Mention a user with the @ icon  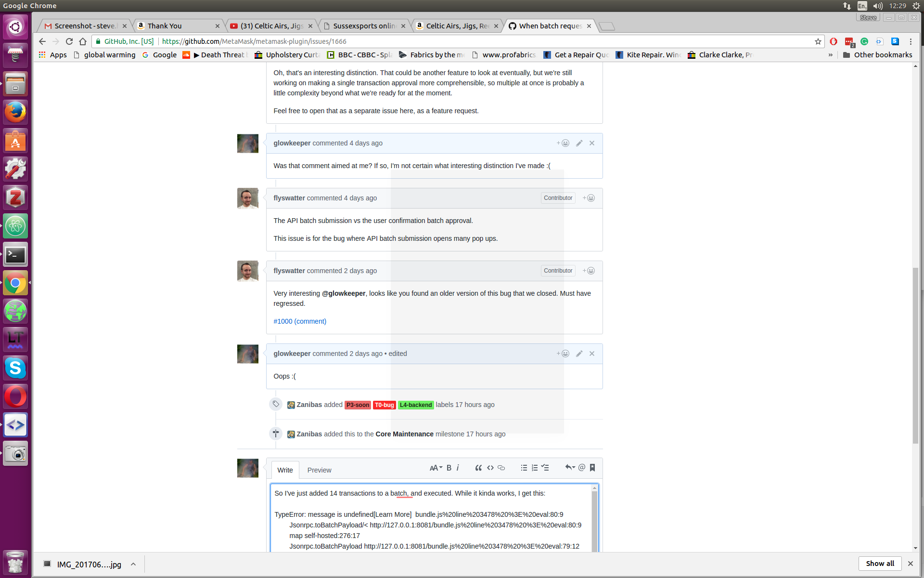point(581,467)
